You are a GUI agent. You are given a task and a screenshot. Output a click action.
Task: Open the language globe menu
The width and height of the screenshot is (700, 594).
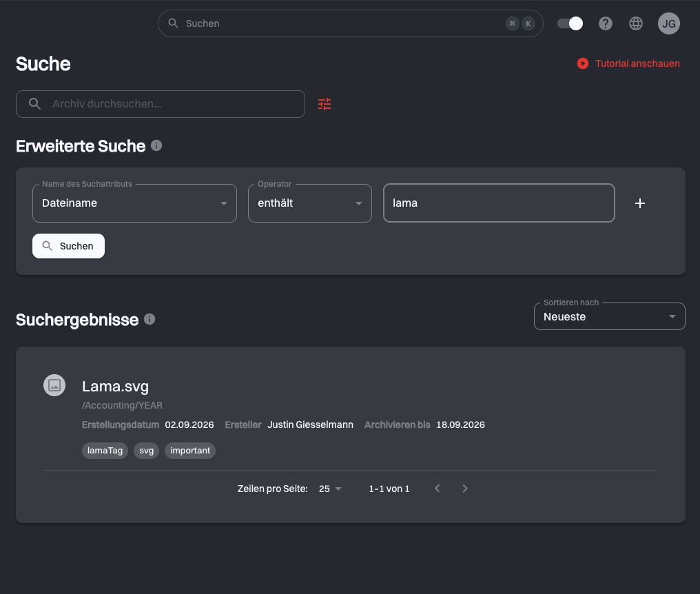pyautogui.click(x=636, y=23)
